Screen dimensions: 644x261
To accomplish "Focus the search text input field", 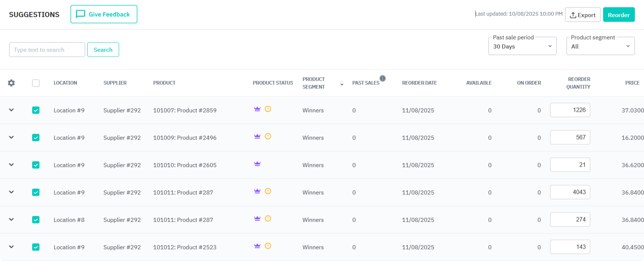I will coord(47,50).
